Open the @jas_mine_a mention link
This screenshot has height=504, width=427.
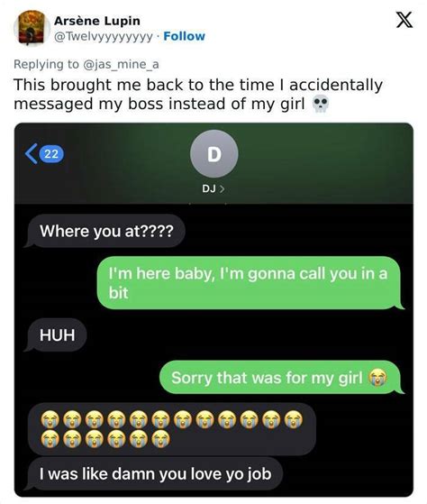(121, 64)
